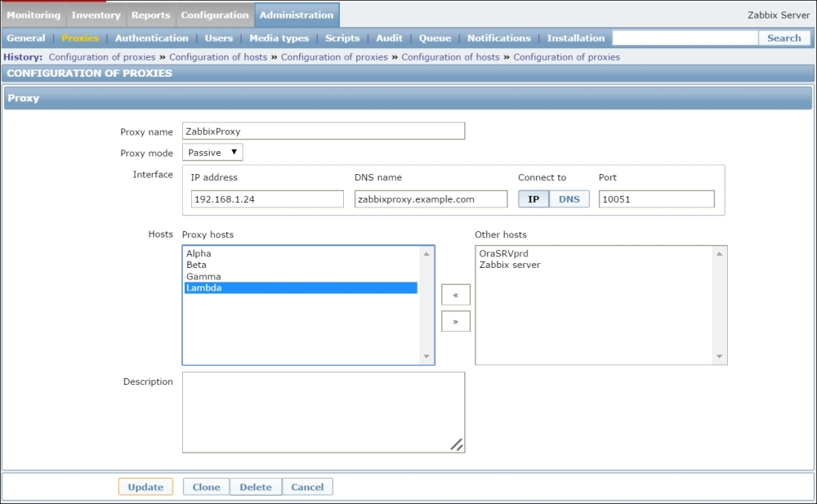Select IP in Connect to toggle
Viewport: 817px width, 504px height.
click(533, 199)
